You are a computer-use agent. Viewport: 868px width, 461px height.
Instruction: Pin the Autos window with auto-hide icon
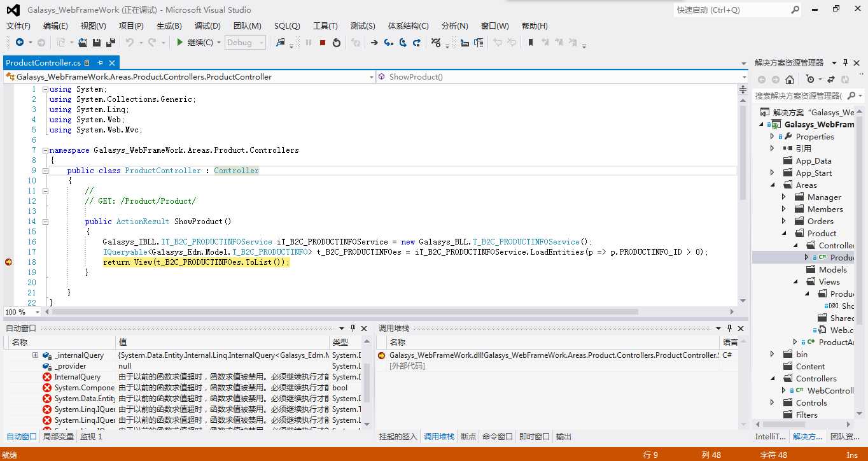pyautogui.click(x=353, y=328)
